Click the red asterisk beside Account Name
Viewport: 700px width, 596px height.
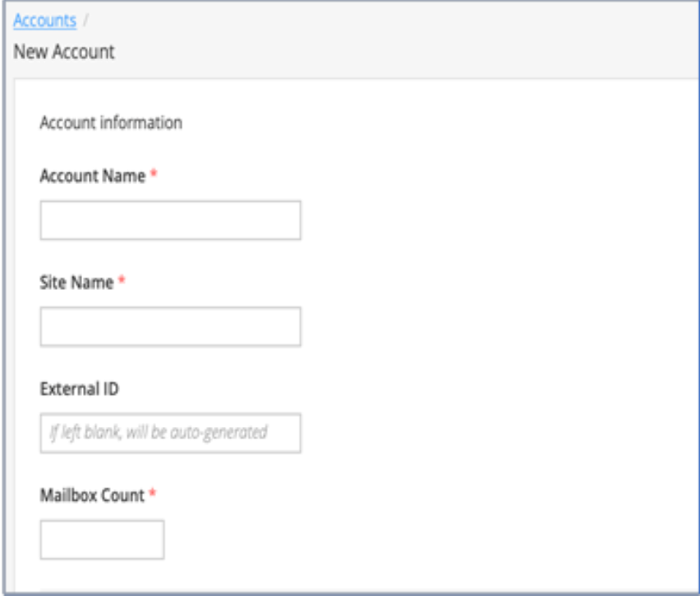pos(154,173)
